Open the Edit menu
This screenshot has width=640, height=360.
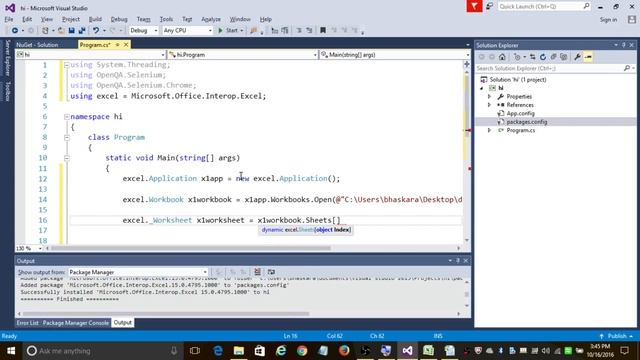(x=27, y=19)
